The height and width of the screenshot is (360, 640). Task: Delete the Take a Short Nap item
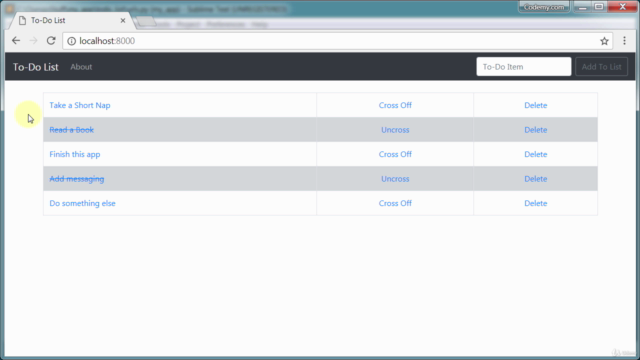coord(536,105)
